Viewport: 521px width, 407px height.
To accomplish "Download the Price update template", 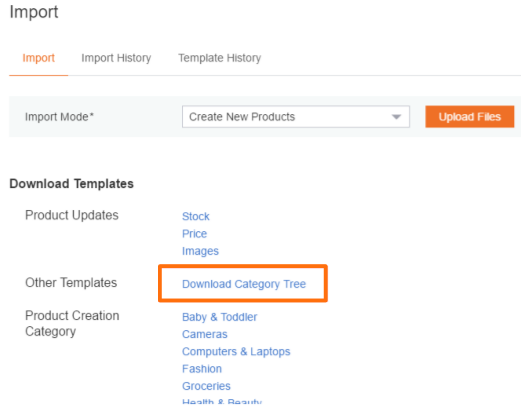I will [194, 234].
